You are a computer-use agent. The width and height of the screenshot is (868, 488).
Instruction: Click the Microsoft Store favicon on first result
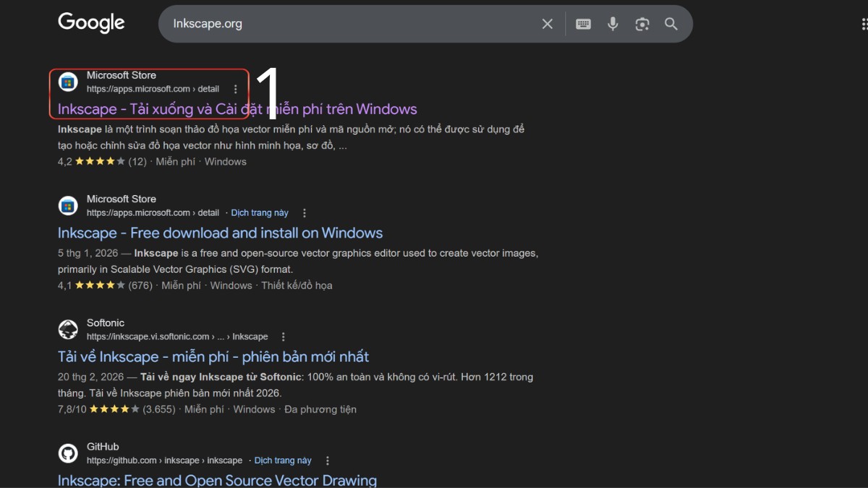pos(68,82)
